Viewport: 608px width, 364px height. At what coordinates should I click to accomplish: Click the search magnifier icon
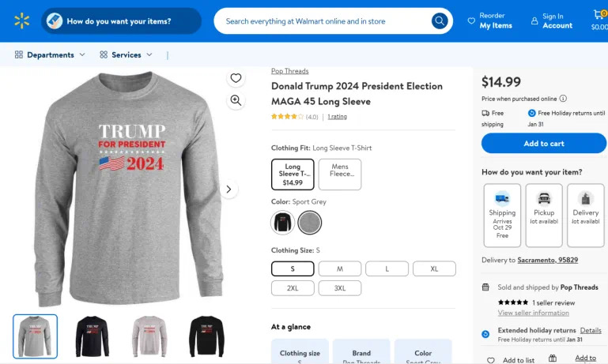[x=440, y=21]
